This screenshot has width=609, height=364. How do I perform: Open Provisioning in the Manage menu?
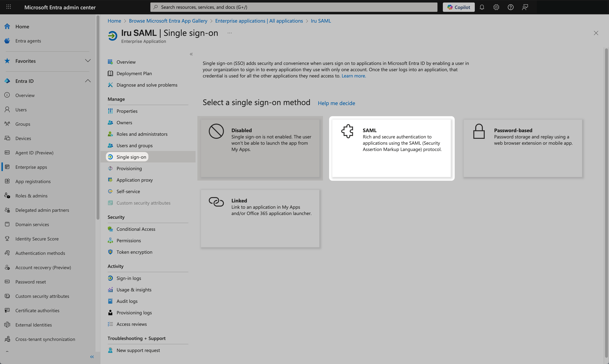pos(129,168)
